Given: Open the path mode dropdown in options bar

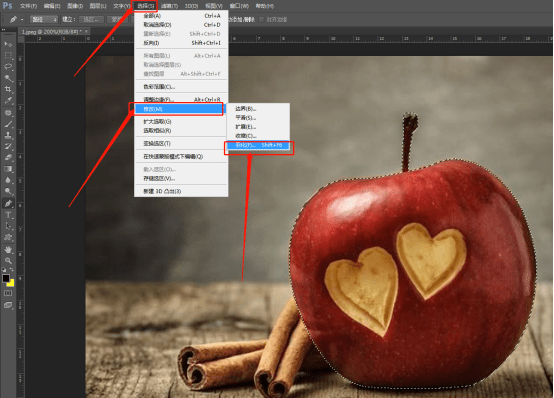Looking at the screenshot, I should [44, 19].
